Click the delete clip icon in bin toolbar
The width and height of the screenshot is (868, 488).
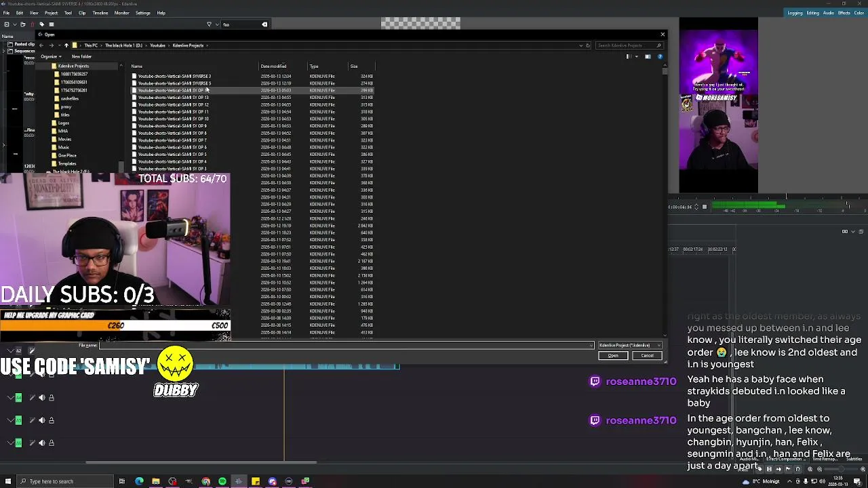coord(31,24)
